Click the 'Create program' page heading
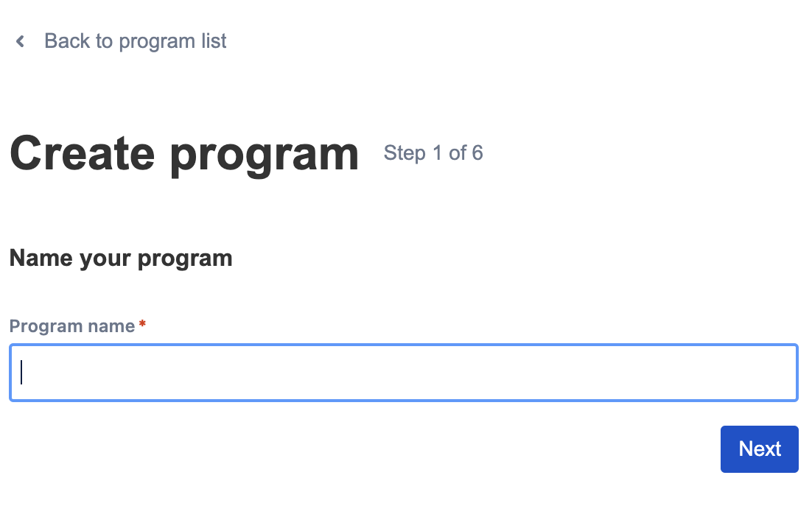This screenshot has width=812, height=517. pyautogui.click(x=184, y=154)
